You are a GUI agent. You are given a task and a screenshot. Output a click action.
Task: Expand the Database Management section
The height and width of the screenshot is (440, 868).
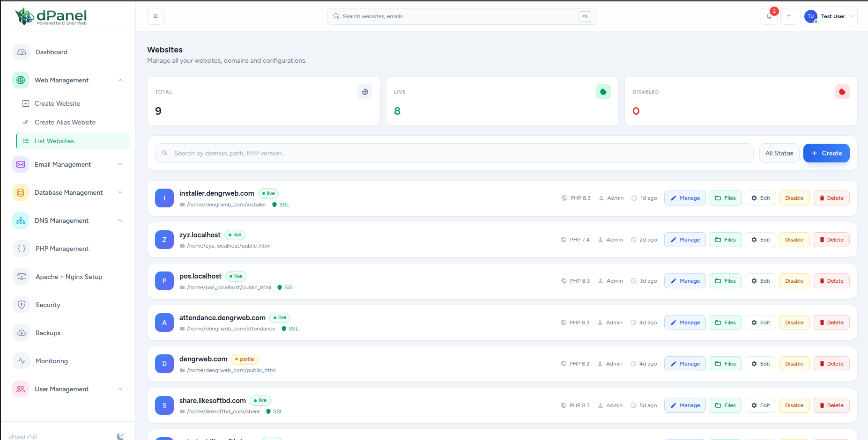click(x=120, y=192)
